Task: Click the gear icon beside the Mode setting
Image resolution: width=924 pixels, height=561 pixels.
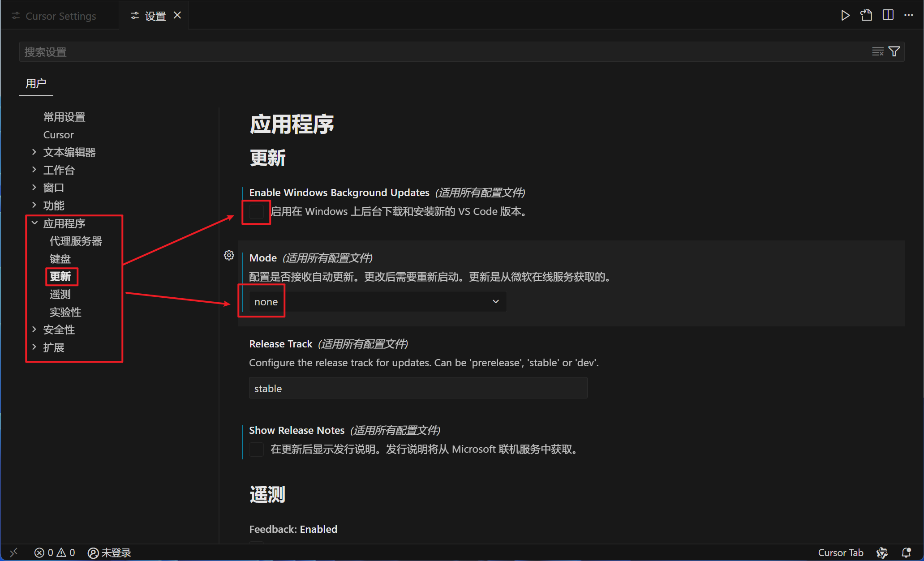Action: pos(229,255)
